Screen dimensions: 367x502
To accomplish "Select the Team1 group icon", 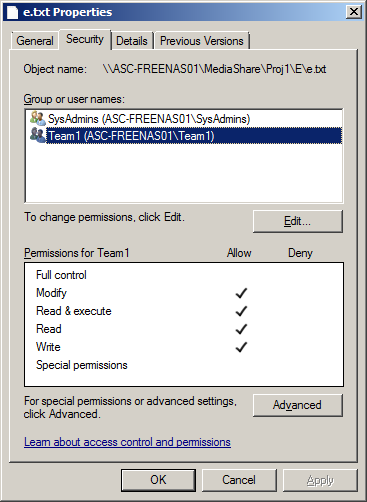I will pyautogui.click(x=37, y=135).
